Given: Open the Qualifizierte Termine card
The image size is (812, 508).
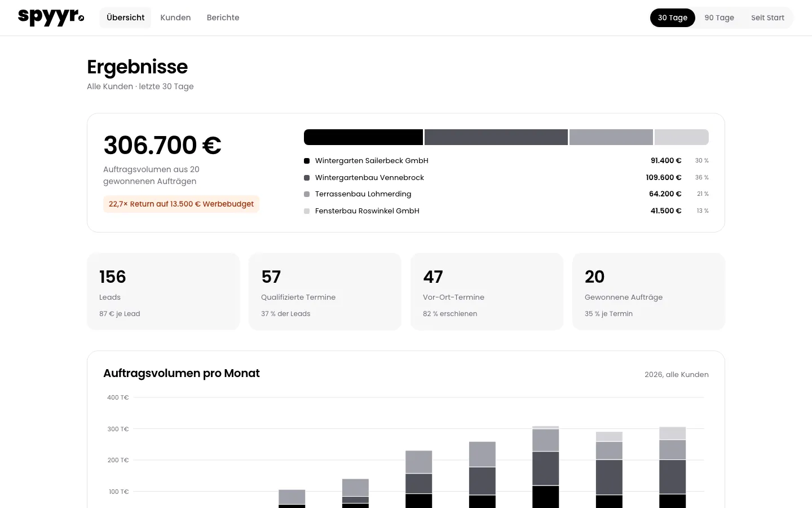Looking at the screenshot, I should click(325, 291).
